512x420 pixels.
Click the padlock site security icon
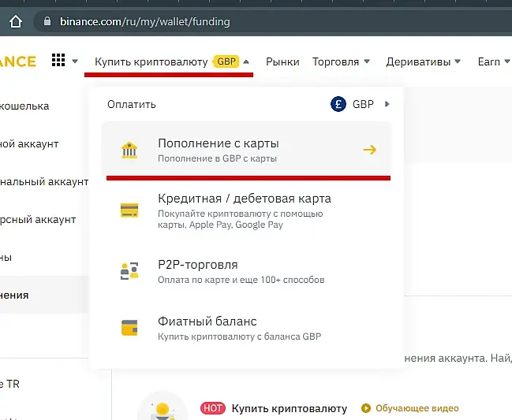point(47,21)
